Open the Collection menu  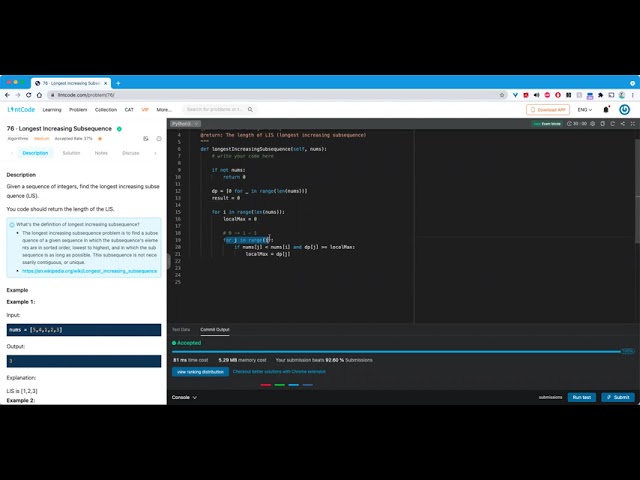pyautogui.click(x=106, y=110)
